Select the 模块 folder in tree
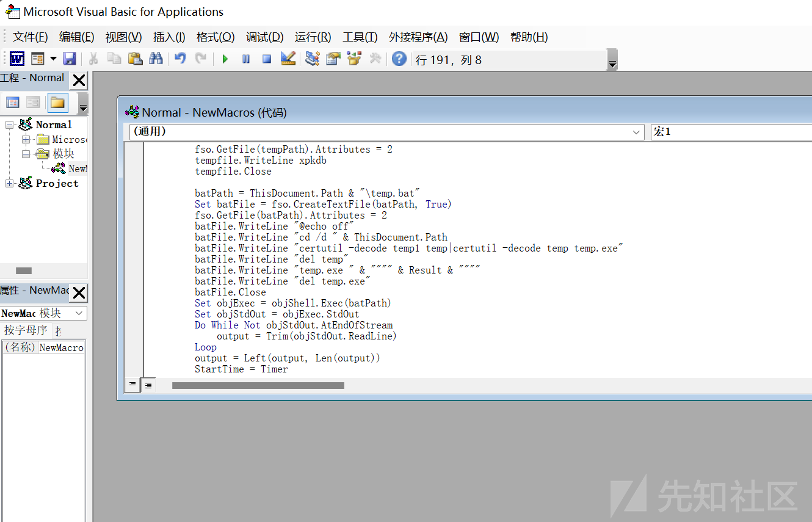The height and width of the screenshot is (522, 812). [x=63, y=154]
